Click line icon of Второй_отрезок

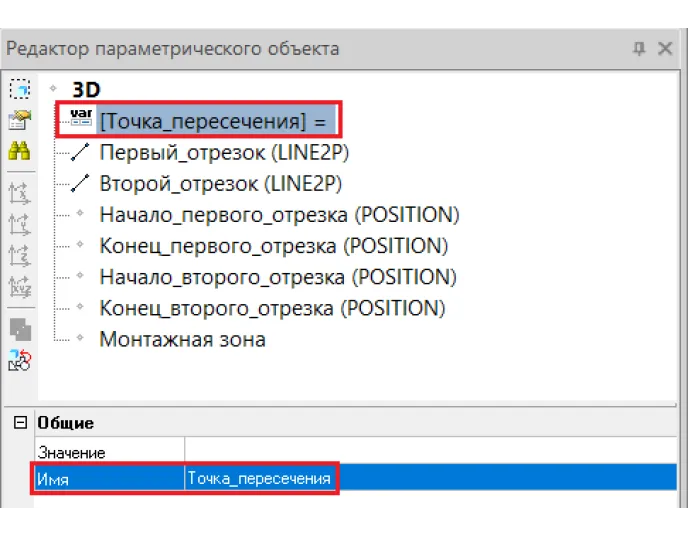point(80,183)
